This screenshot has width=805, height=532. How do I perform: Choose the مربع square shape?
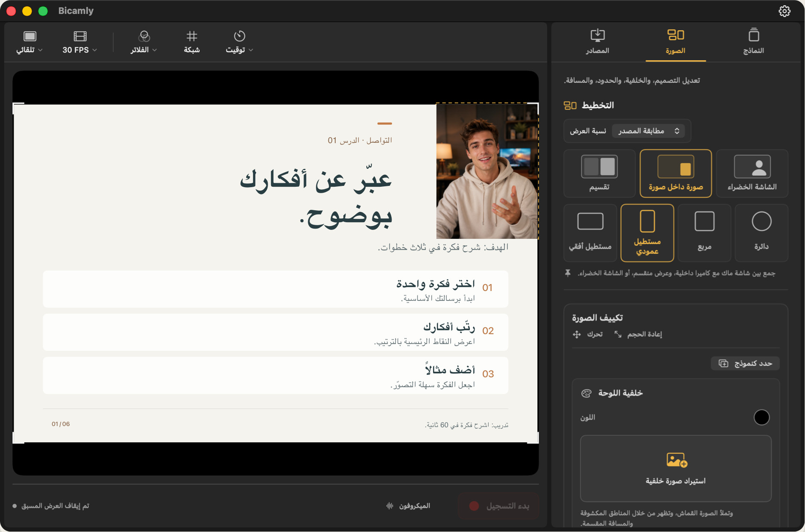(704, 233)
